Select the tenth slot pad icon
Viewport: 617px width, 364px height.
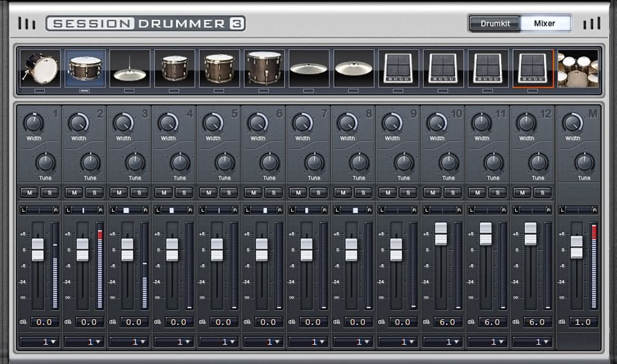(444, 68)
